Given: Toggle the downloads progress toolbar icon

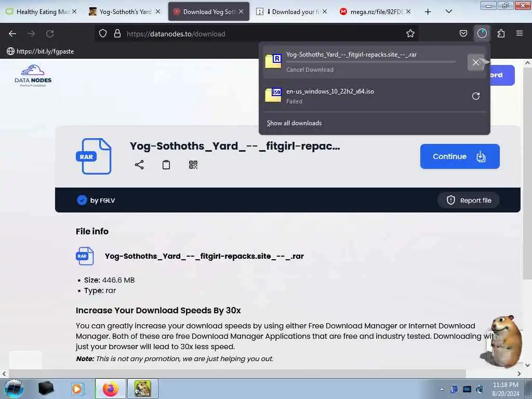Looking at the screenshot, I should click(x=482, y=33).
